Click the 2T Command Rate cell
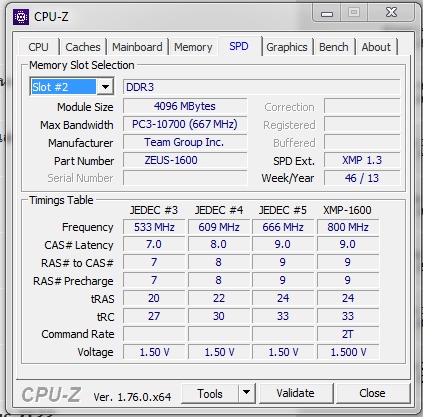423x417 pixels. pos(348,334)
